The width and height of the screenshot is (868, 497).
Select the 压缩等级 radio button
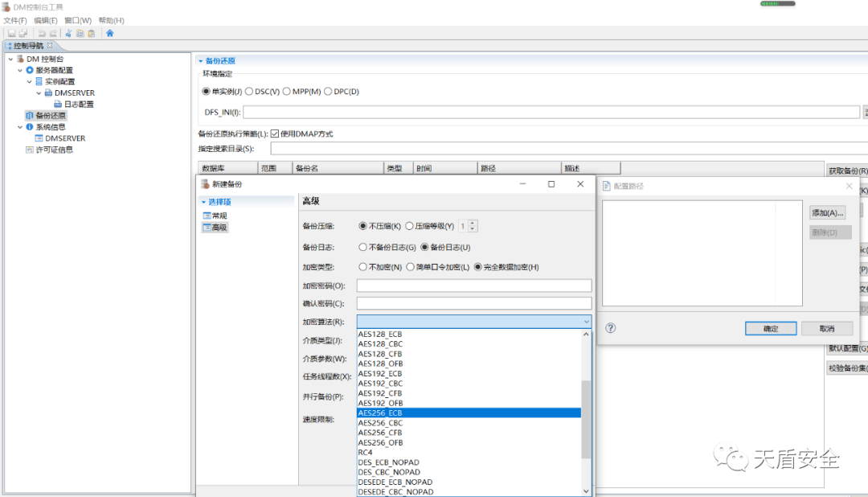410,226
